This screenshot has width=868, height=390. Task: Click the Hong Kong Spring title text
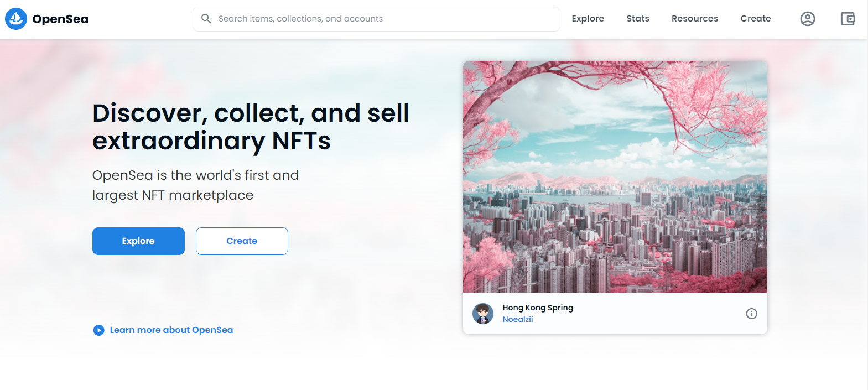coord(538,308)
